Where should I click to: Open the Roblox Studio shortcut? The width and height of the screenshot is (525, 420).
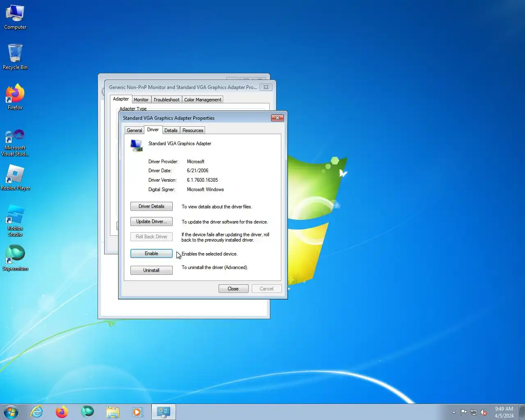click(x=15, y=221)
